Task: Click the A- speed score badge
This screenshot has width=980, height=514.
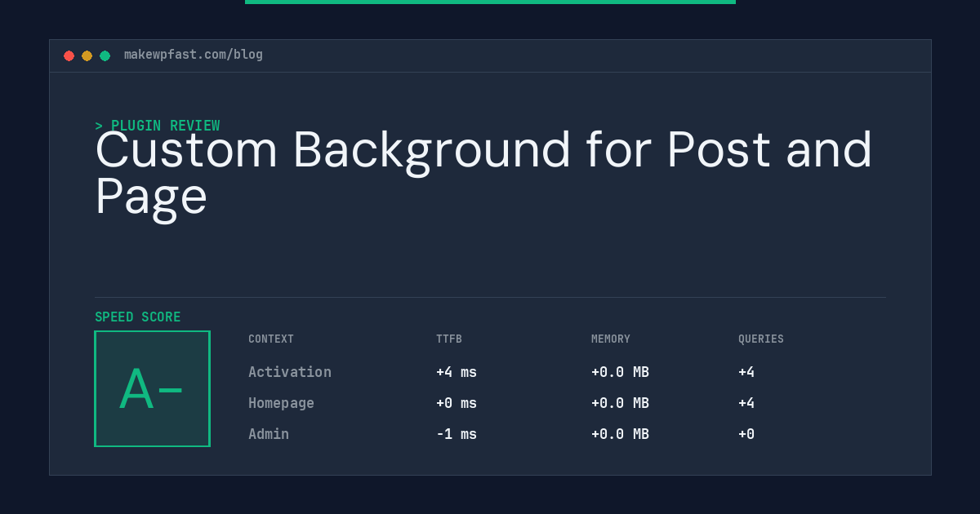Action: point(152,388)
